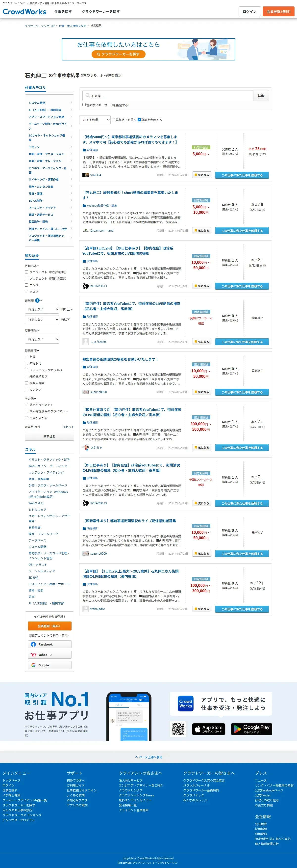297x868 pixels.
Task: Open クラウドワーカーを探す top menu
Action: (x=101, y=12)
